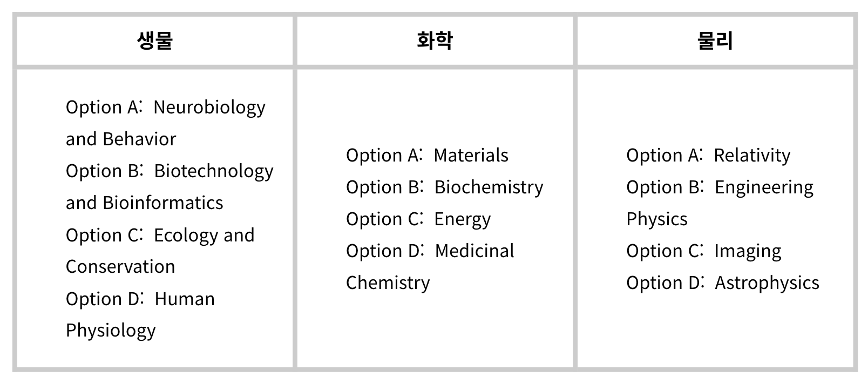Select Option A: Neurobiology in 생물 column
The width and height of the screenshot is (868, 390).
[165, 107]
